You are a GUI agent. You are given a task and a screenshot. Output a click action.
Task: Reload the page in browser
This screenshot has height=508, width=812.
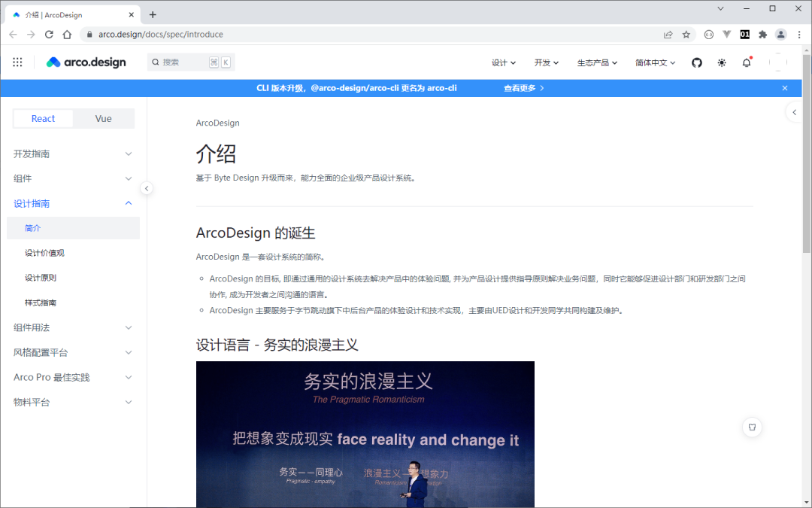49,34
